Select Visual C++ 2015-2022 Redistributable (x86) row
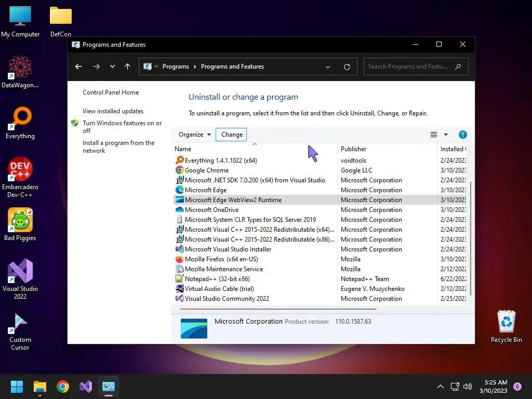Image resolution: width=532 pixels, height=399 pixels. 320,239
